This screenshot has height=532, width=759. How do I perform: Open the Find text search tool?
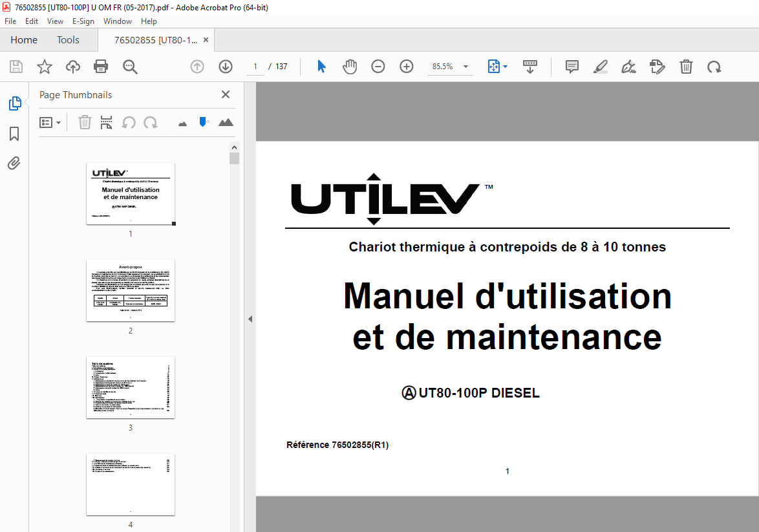[x=130, y=67]
